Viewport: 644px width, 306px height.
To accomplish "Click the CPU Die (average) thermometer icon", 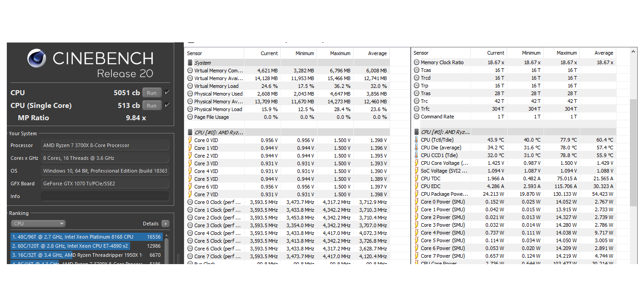I will click(417, 148).
